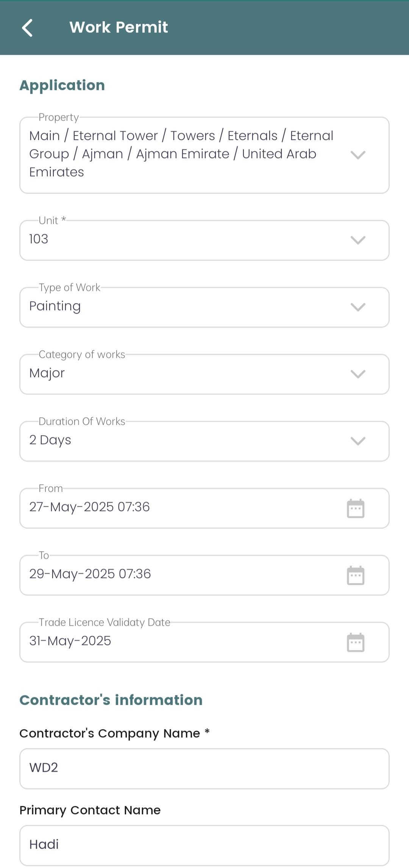Tap the chevron in Property field
Screen dimensions: 409x868
[x=358, y=155]
